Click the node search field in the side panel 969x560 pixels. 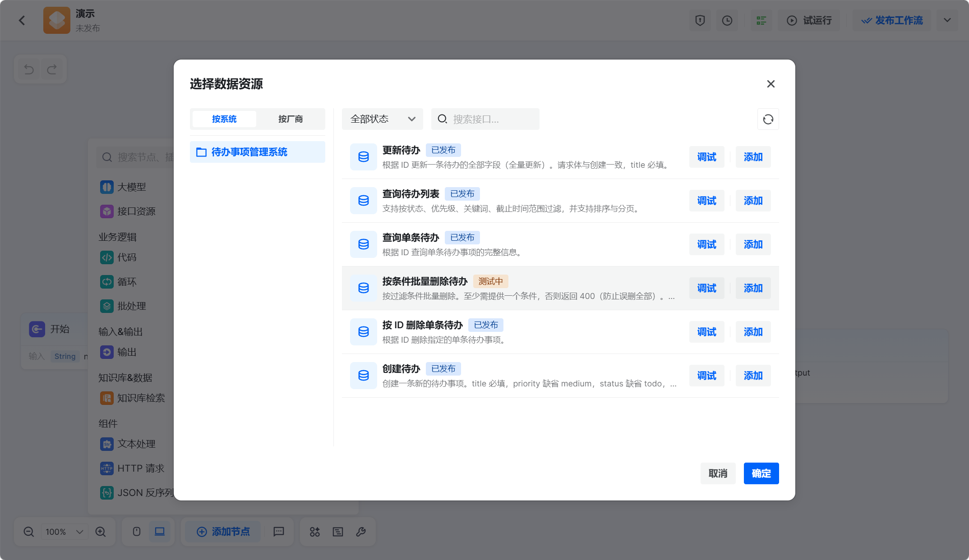(135, 157)
